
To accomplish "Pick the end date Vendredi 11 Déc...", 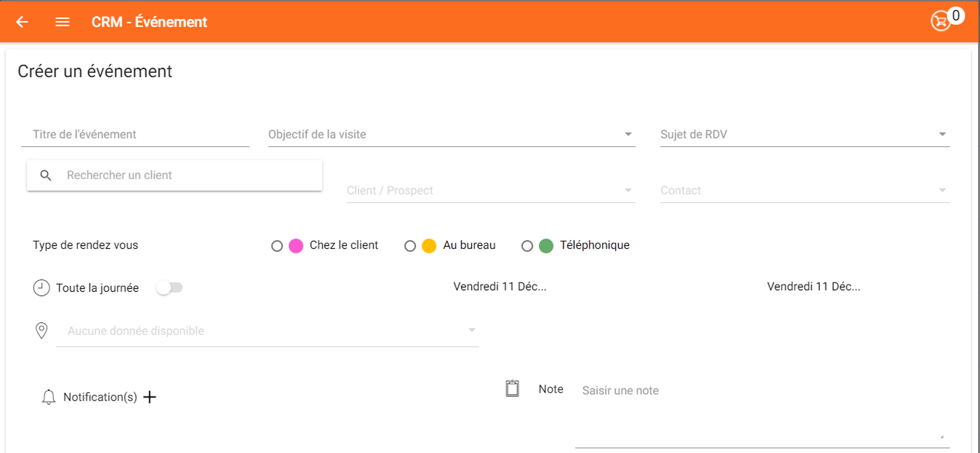I will (x=813, y=286).
